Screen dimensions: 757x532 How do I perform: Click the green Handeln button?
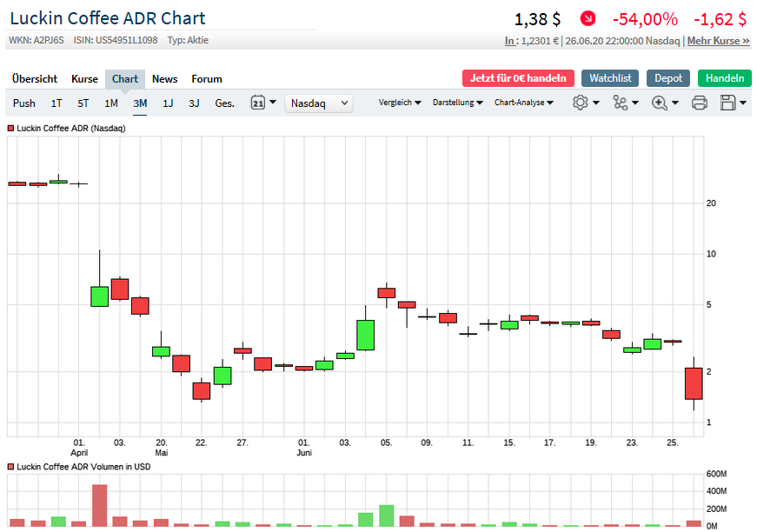pyautogui.click(x=725, y=78)
